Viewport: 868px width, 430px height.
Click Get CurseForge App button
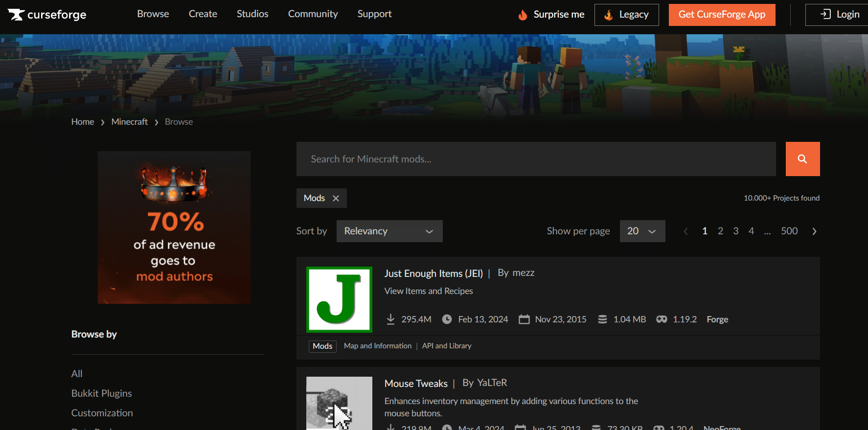(722, 15)
